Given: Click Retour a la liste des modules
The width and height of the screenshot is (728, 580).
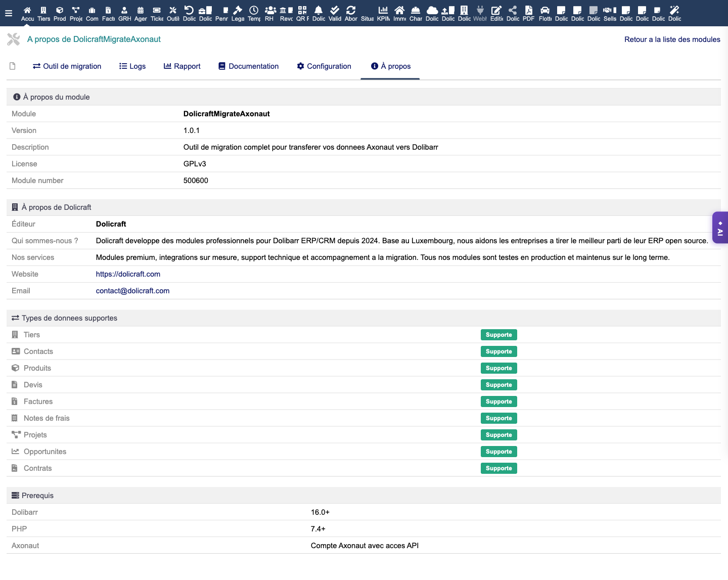Looking at the screenshot, I should [672, 39].
